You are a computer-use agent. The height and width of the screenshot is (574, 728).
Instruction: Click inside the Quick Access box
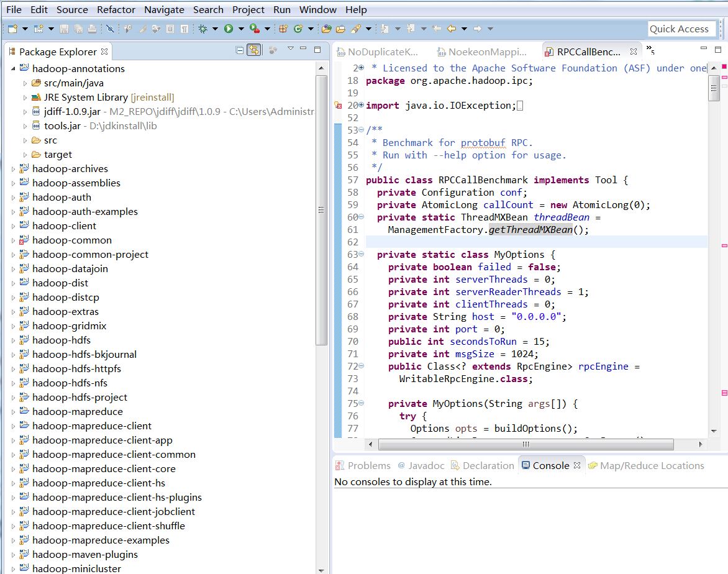click(681, 29)
